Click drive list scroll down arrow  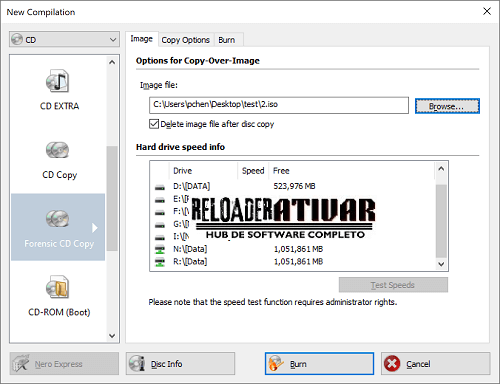click(441, 264)
